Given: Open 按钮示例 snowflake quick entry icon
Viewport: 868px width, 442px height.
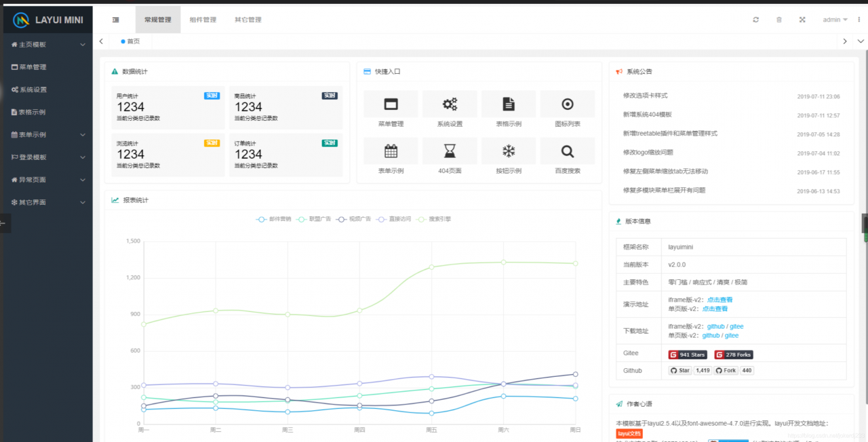Looking at the screenshot, I should click(509, 150).
